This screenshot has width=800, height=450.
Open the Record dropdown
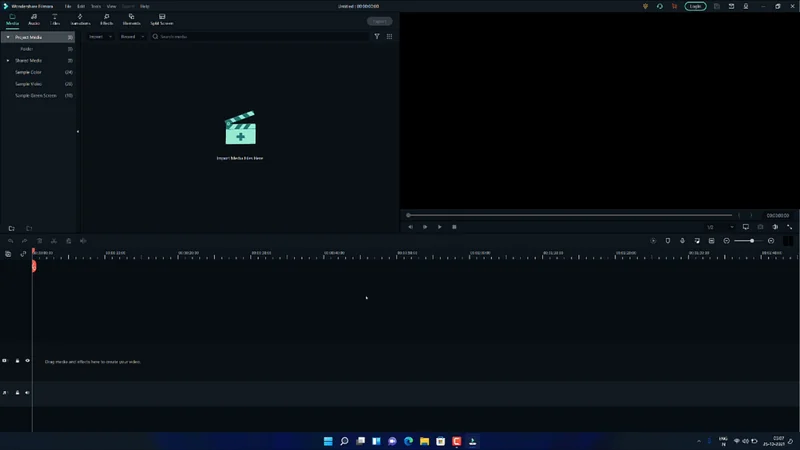pos(130,36)
